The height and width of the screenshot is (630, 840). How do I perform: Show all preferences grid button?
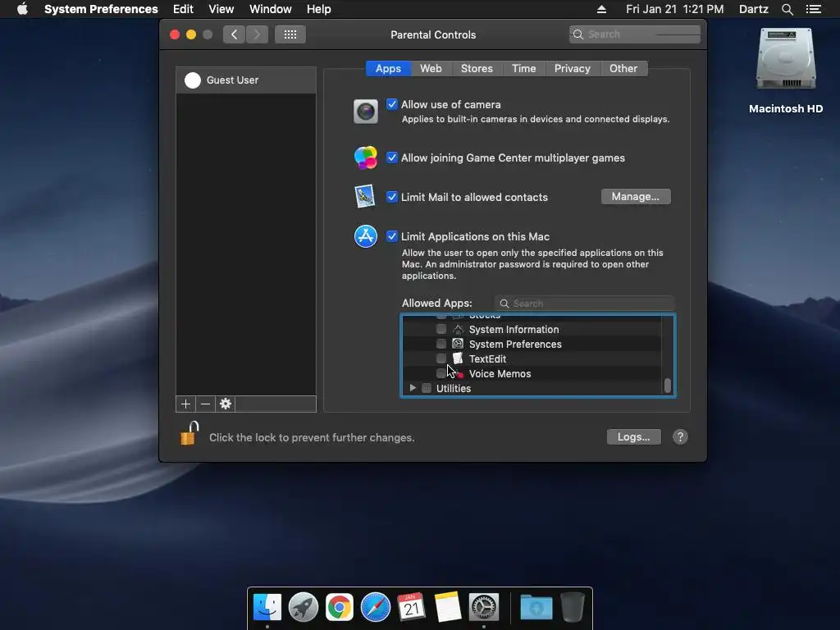(290, 34)
